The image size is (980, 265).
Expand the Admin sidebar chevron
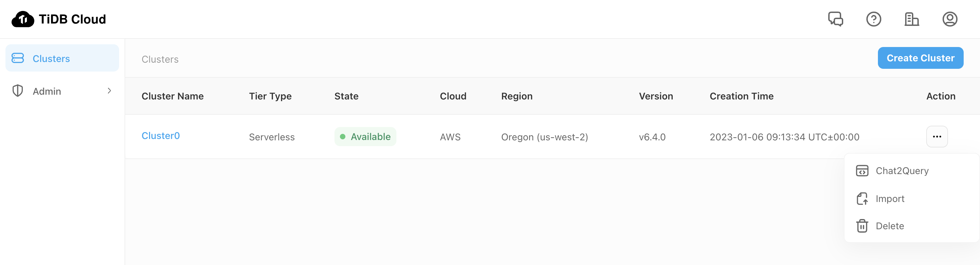point(109,91)
